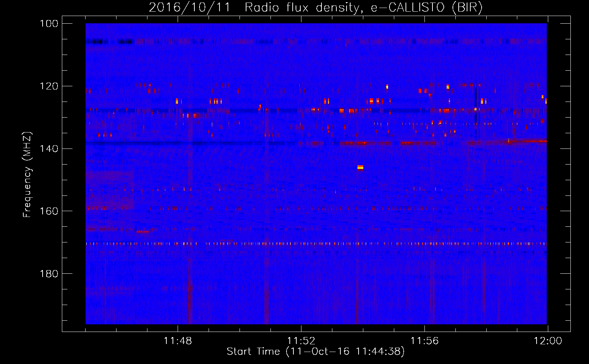Click the short red line segment near 166 MHz
Screen dimensions: 589x364
[143, 232]
